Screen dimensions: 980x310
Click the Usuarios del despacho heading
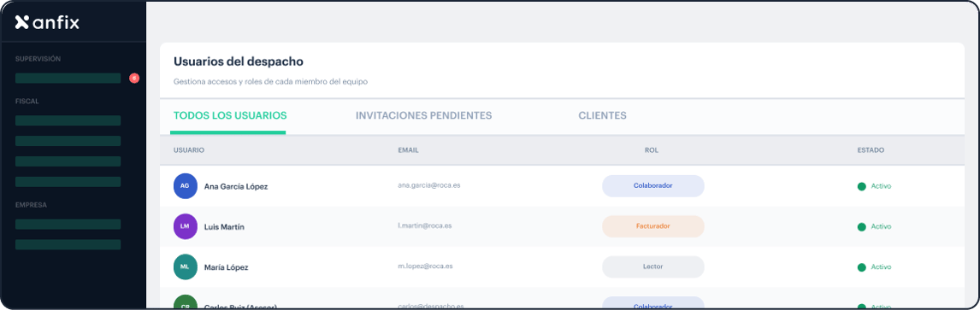(238, 61)
